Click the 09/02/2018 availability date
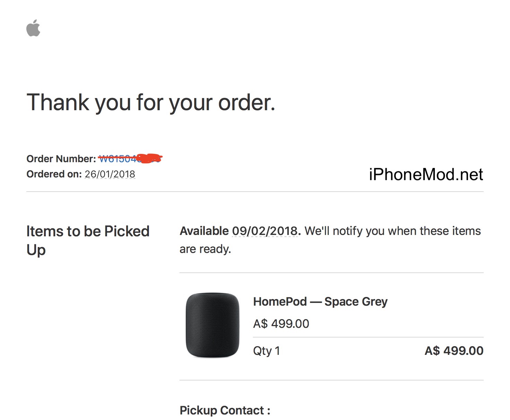 pos(265,231)
